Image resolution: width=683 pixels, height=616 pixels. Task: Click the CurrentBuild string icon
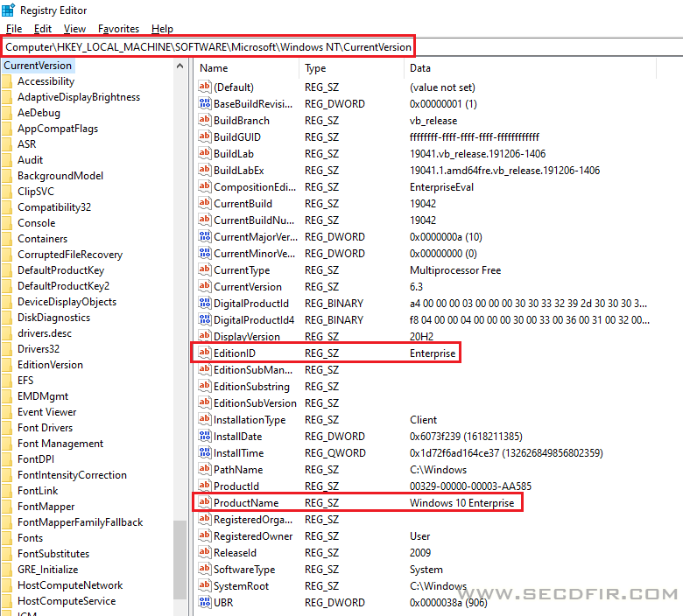click(205, 203)
